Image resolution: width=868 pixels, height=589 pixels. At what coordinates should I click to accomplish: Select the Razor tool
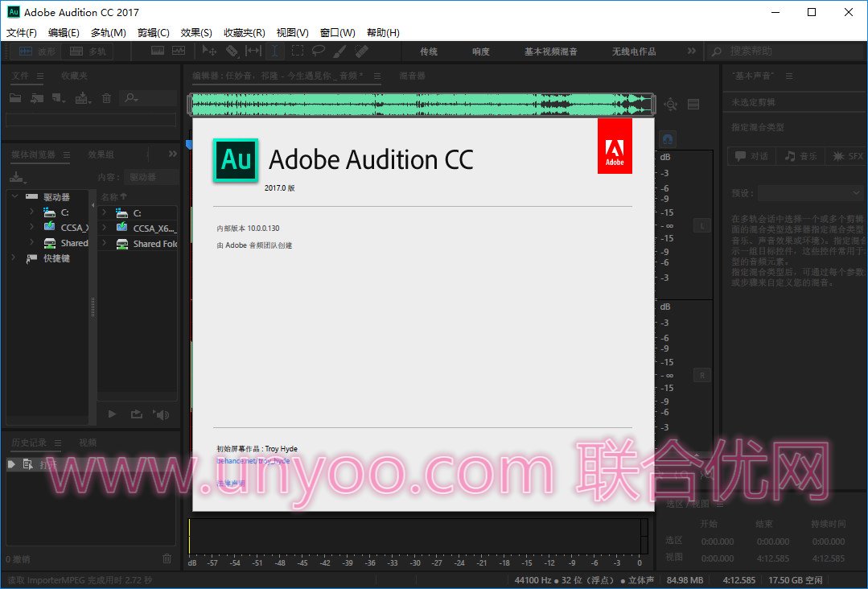pyautogui.click(x=232, y=51)
